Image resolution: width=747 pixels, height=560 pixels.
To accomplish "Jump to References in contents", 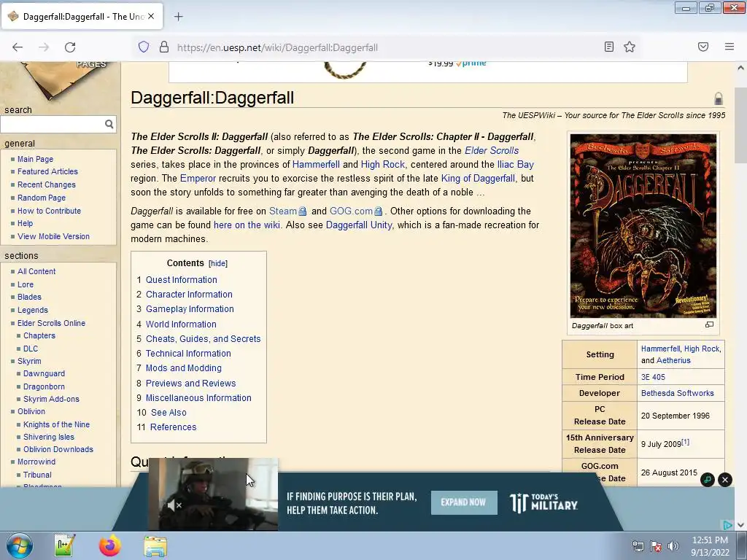I will coord(173,427).
